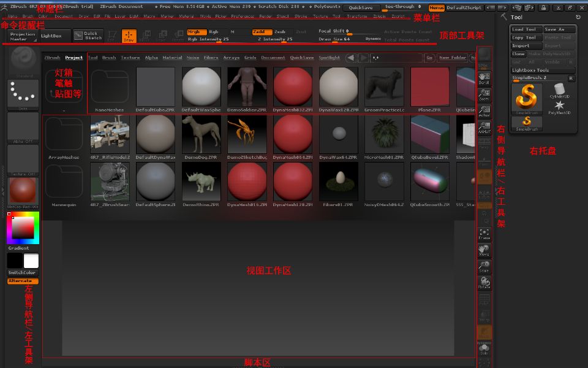588x368 pixels.
Task: Open the Alpha Off popup
Action: click(x=23, y=128)
